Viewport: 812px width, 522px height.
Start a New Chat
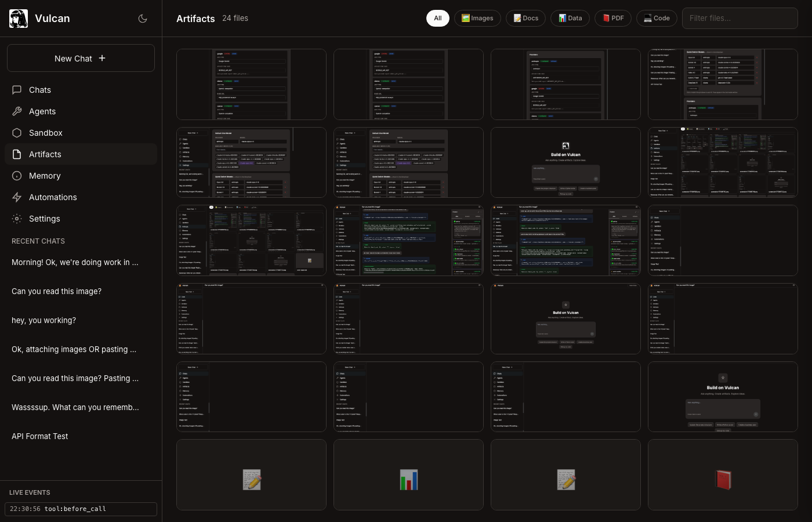81,58
